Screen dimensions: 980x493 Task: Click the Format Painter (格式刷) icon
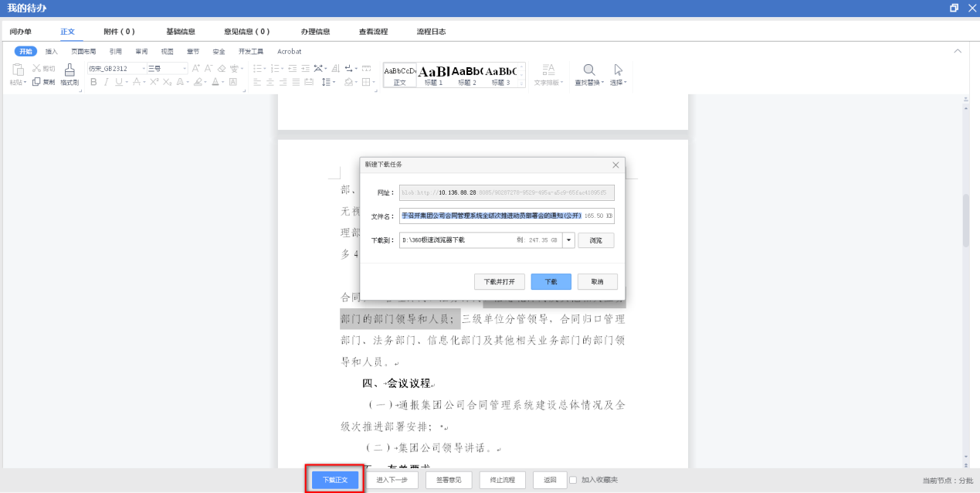tap(70, 70)
